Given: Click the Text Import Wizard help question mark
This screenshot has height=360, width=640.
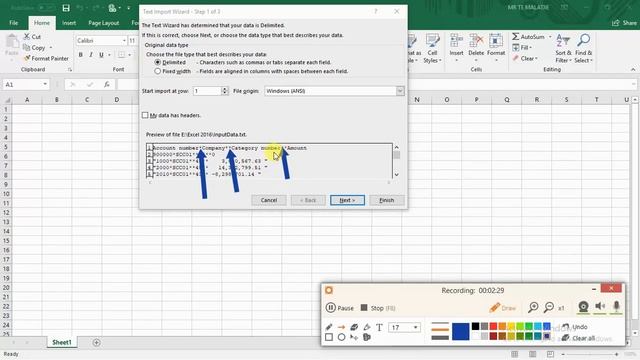Looking at the screenshot, I should (x=376, y=11).
